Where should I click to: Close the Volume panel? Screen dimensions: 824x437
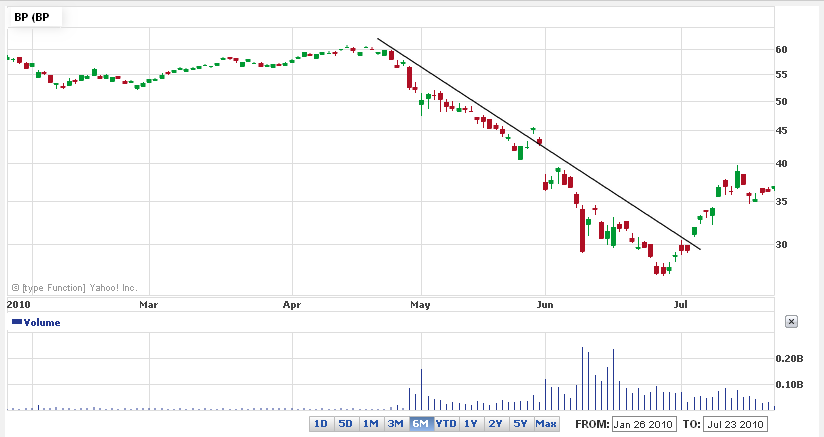(x=791, y=321)
